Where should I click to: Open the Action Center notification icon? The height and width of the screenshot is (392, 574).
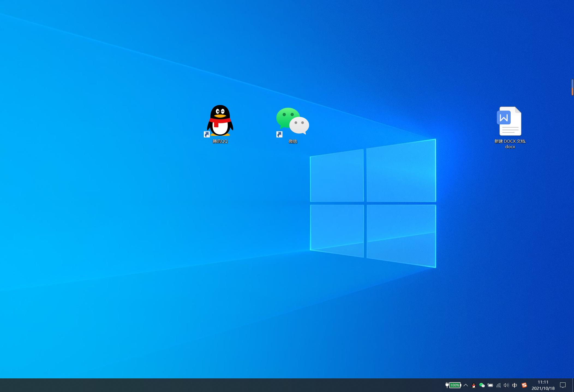point(563,385)
